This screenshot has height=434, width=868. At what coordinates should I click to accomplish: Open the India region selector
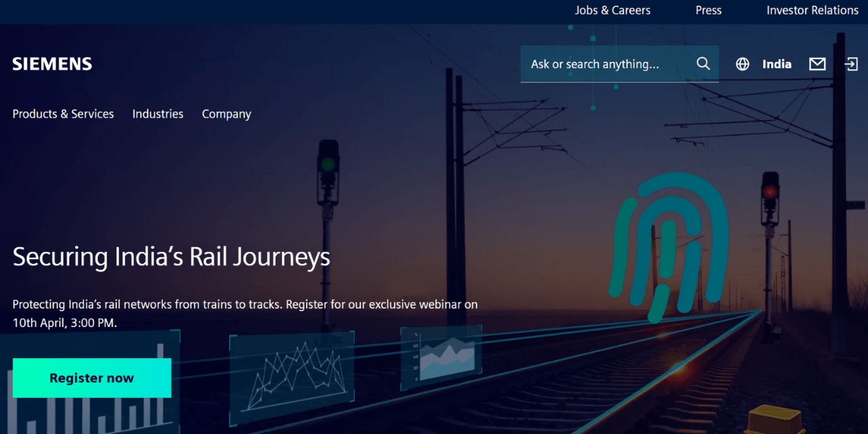pyautogui.click(x=777, y=64)
